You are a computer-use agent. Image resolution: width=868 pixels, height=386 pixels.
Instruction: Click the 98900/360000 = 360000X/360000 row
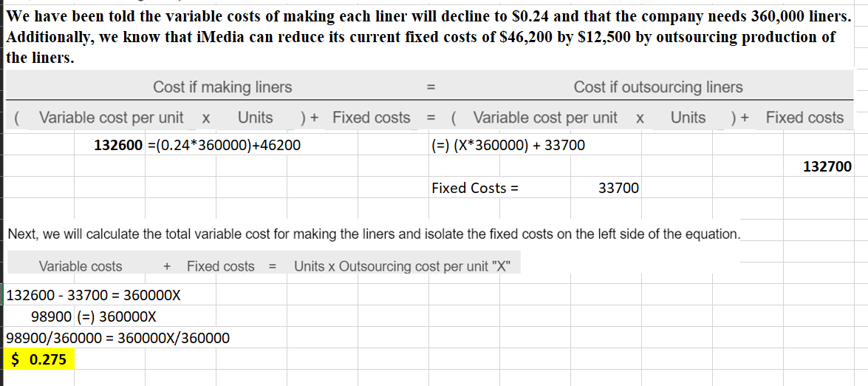pos(117,338)
